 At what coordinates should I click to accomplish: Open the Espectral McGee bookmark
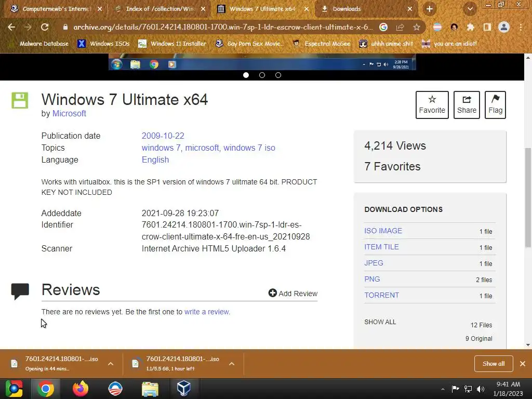click(321, 44)
